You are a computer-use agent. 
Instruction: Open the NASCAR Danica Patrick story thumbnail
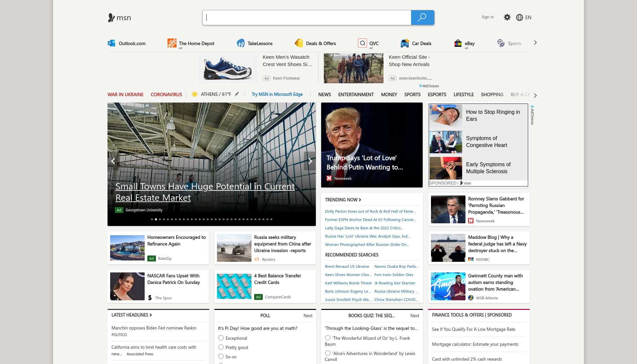click(127, 286)
